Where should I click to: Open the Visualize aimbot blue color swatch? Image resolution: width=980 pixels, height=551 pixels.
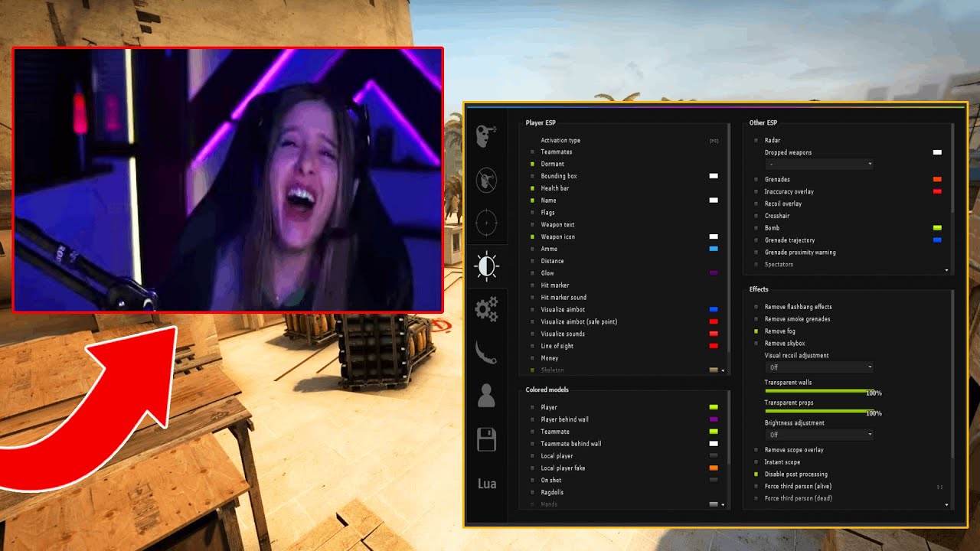pos(714,309)
